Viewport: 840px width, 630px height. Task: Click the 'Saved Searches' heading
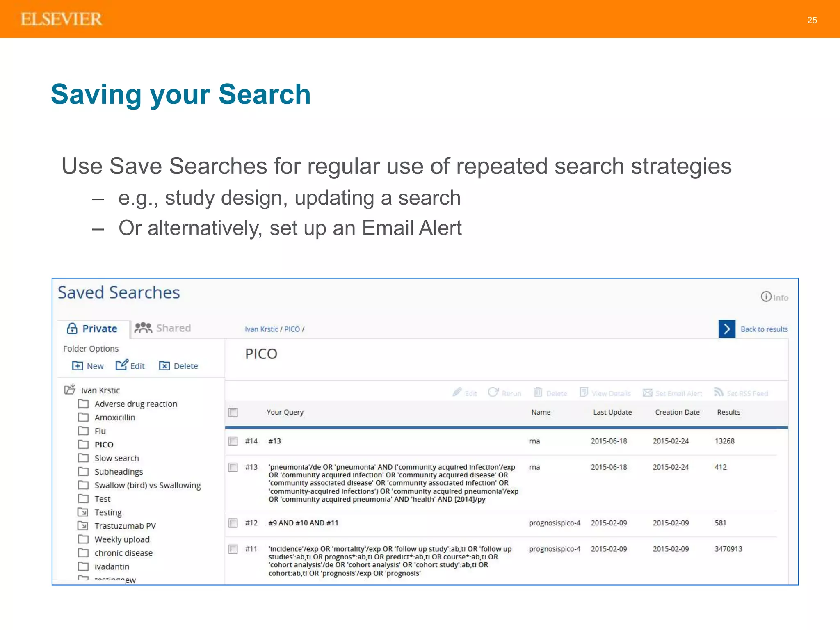coord(119,292)
